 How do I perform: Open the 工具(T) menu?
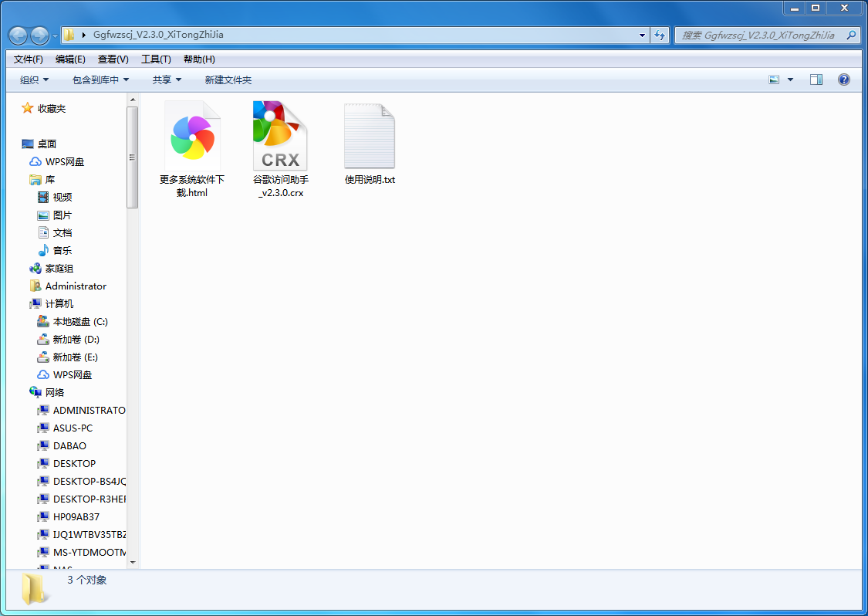click(x=156, y=59)
